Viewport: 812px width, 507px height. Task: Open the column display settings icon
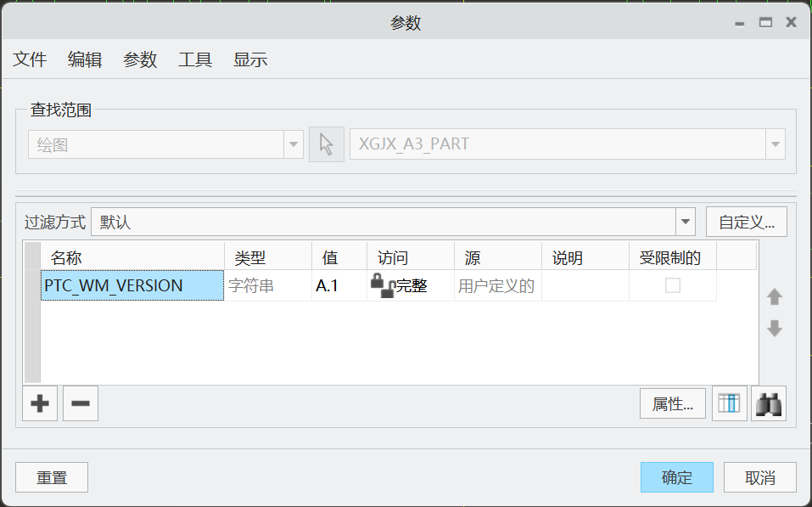pyautogui.click(x=730, y=403)
